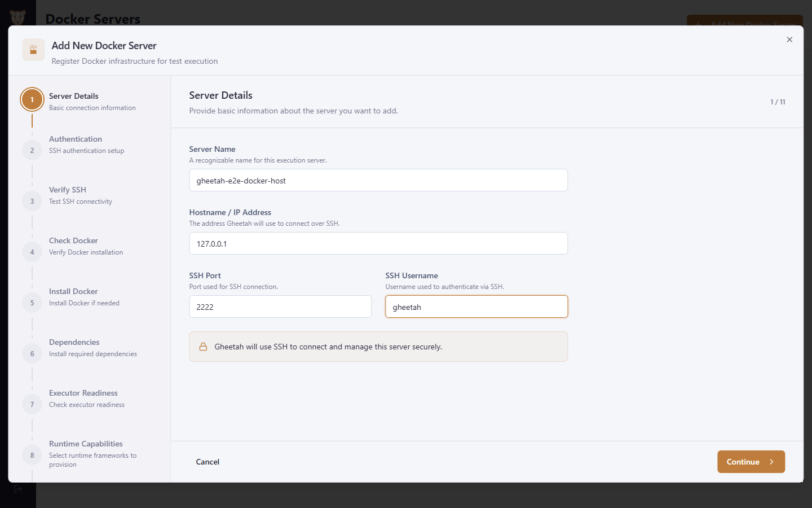The height and width of the screenshot is (508, 812).
Task: Click 'Install Docker if needed' subtitle
Action: click(84, 303)
